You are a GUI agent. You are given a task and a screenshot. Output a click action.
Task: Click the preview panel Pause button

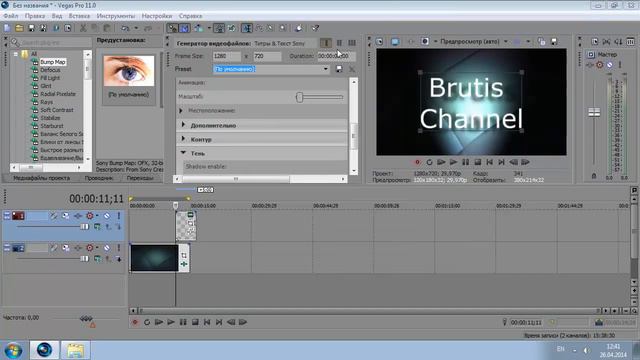[x=465, y=162]
